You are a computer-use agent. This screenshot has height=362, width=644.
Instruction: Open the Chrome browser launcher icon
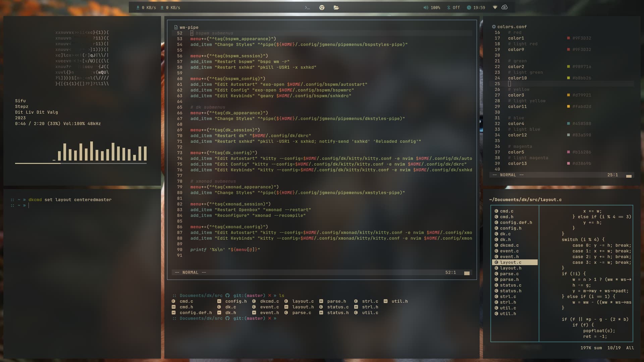(x=322, y=7)
